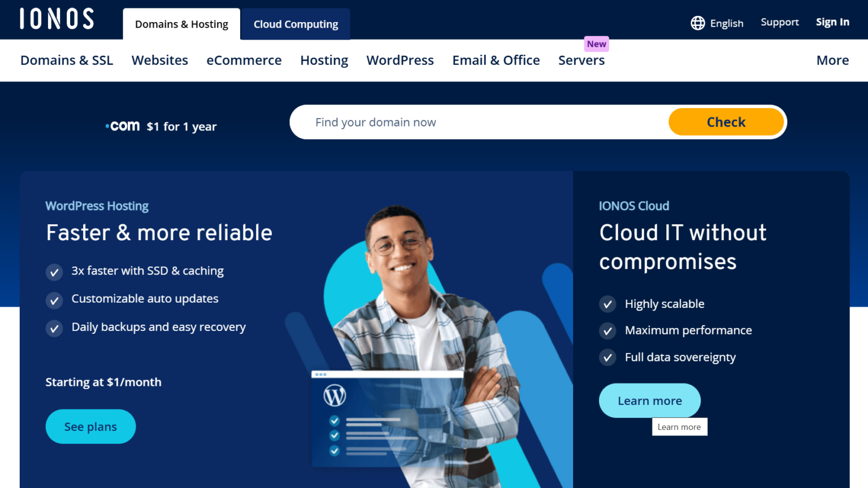The width and height of the screenshot is (868, 488).
Task: Open the English language selector
Action: 727,23
